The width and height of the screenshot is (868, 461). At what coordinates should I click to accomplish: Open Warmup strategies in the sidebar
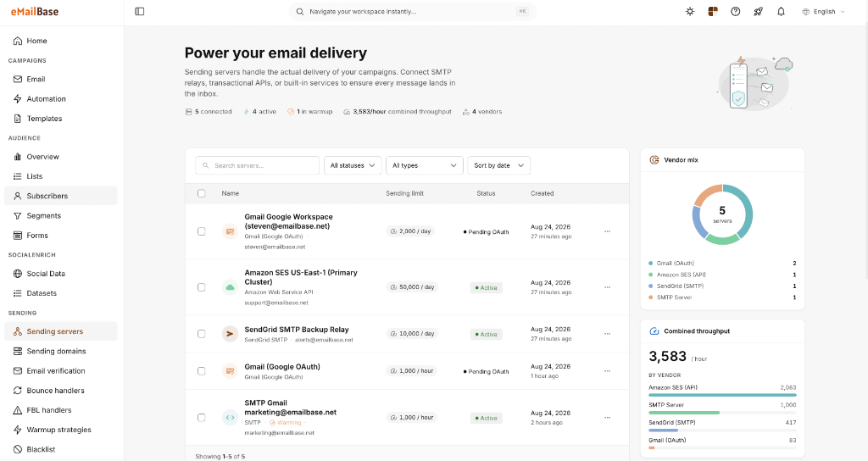point(61,430)
